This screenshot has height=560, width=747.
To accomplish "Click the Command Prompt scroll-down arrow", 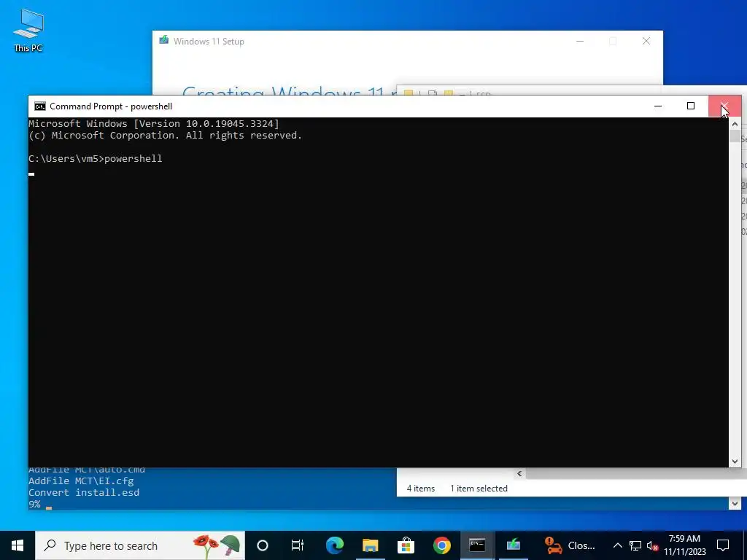I will click(x=735, y=461).
